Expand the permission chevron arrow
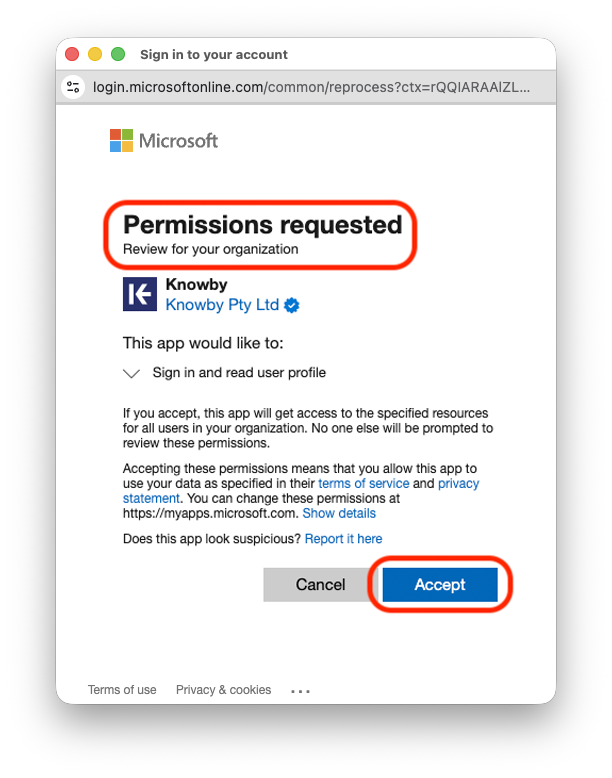Viewport: 612px width, 778px height. tap(132, 373)
